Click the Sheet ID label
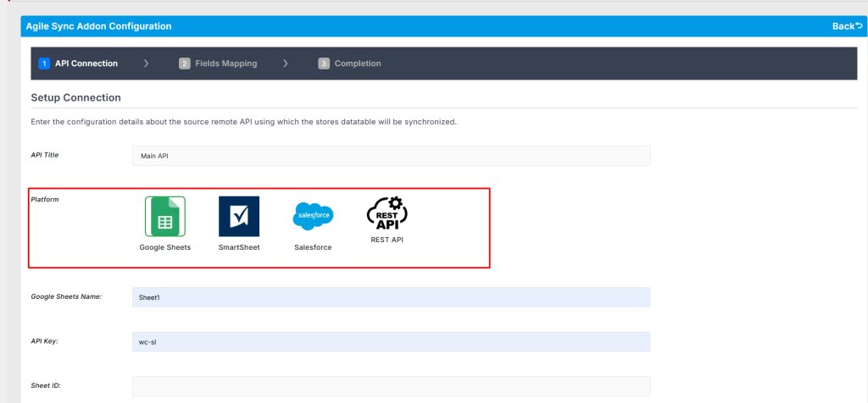This screenshot has width=868, height=403. pos(46,385)
